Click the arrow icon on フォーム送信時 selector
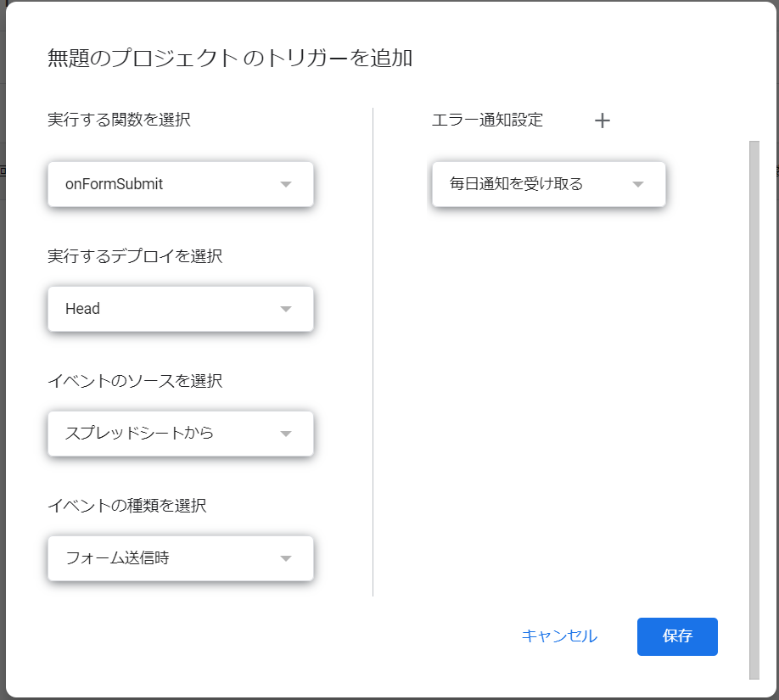 pos(288,557)
